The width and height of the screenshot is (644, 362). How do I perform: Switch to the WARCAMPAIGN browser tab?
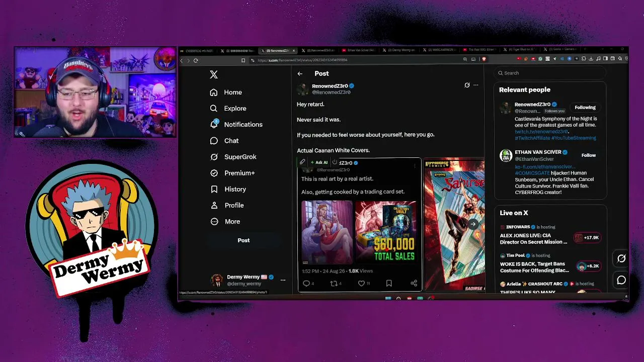439,50
